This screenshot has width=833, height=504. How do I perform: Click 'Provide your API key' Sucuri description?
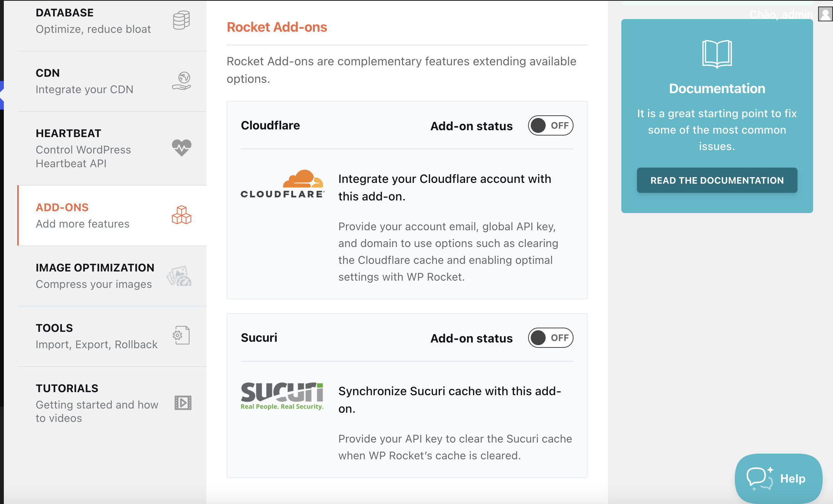[455, 447]
